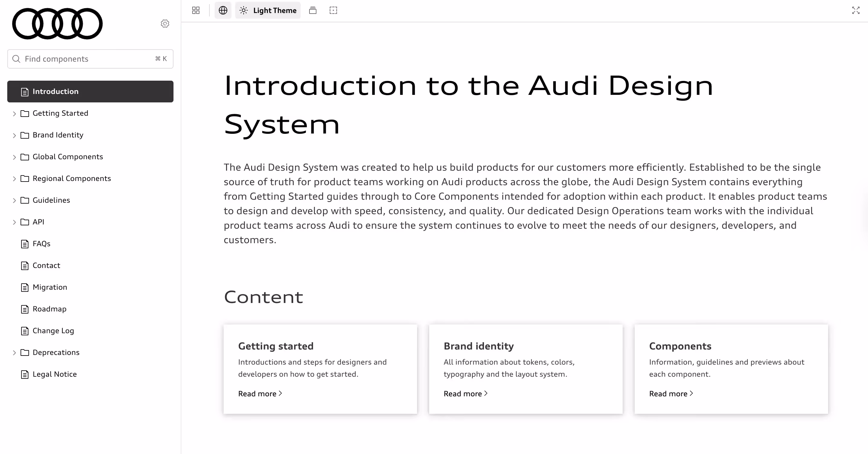Enter fullscreen with the expand icon
868x454 pixels.
pyautogui.click(x=856, y=11)
